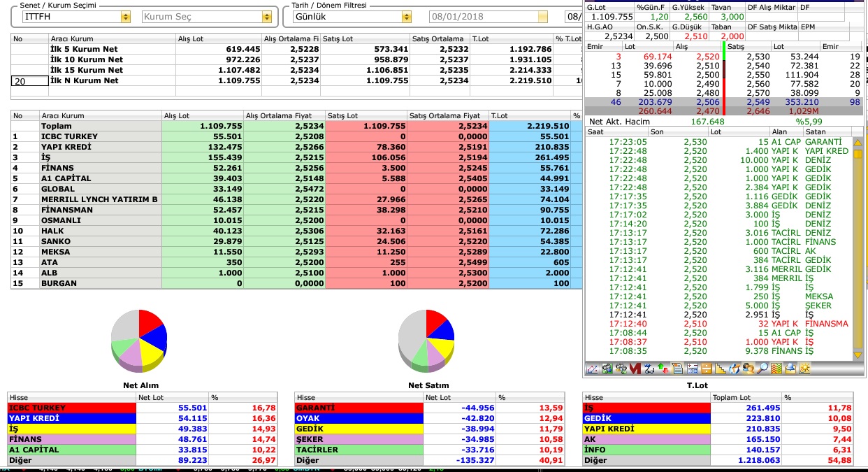Select the 17:23:05 trade row
Viewport: 868px width, 472px height.
pos(718,142)
